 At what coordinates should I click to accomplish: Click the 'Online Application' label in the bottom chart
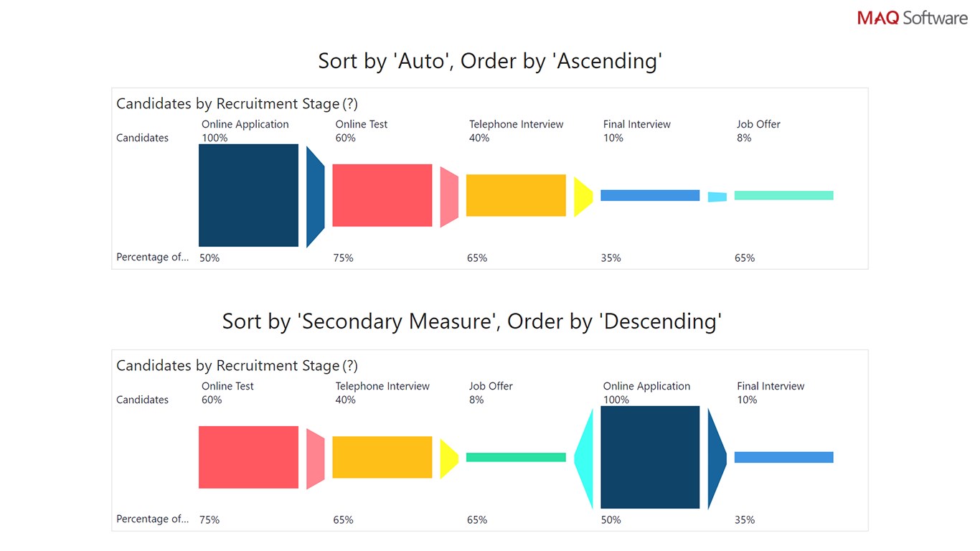coord(646,386)
